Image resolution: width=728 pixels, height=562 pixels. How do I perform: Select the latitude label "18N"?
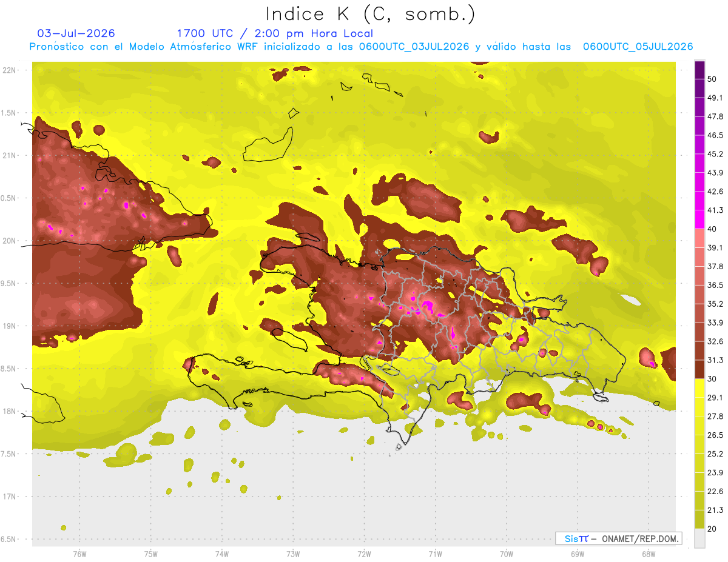pos(10,412)
